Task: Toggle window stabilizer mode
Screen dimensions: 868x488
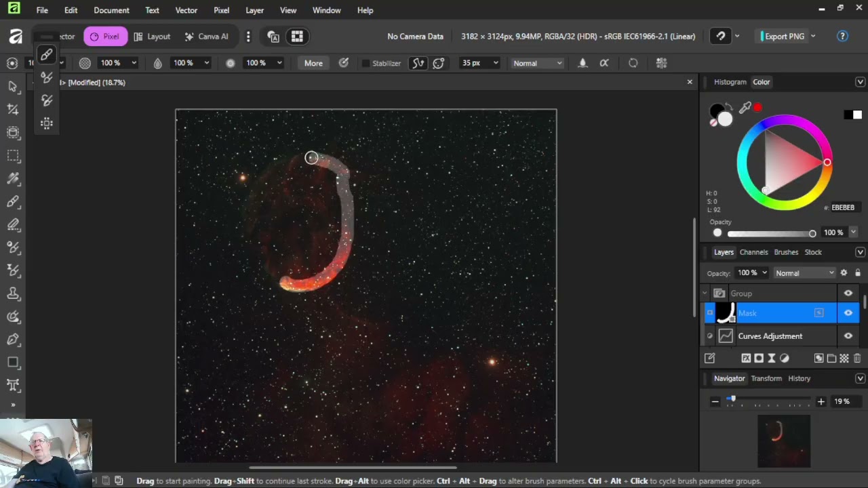Action: coord(439,63)
